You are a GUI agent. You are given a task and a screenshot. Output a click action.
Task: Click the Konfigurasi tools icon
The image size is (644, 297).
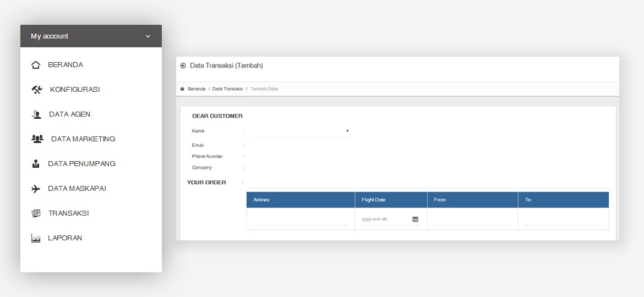coord(37,90)
